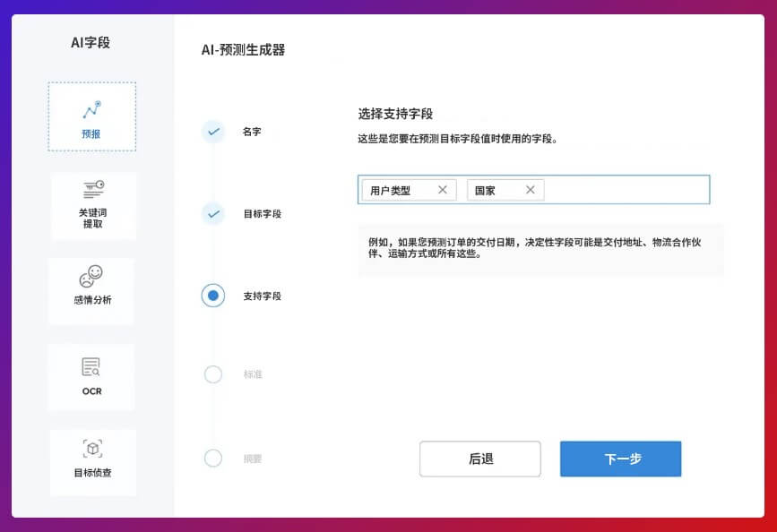The image size is (777, 532).
Task: Click the 选择支持字段 heading
Action: [x=395, y=114]
